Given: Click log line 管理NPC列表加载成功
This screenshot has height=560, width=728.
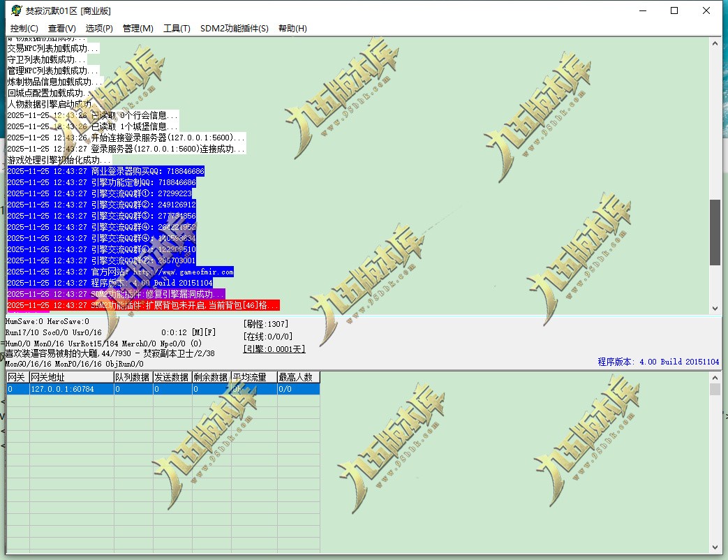Looking at the screenshot, I should pos(53,71).
